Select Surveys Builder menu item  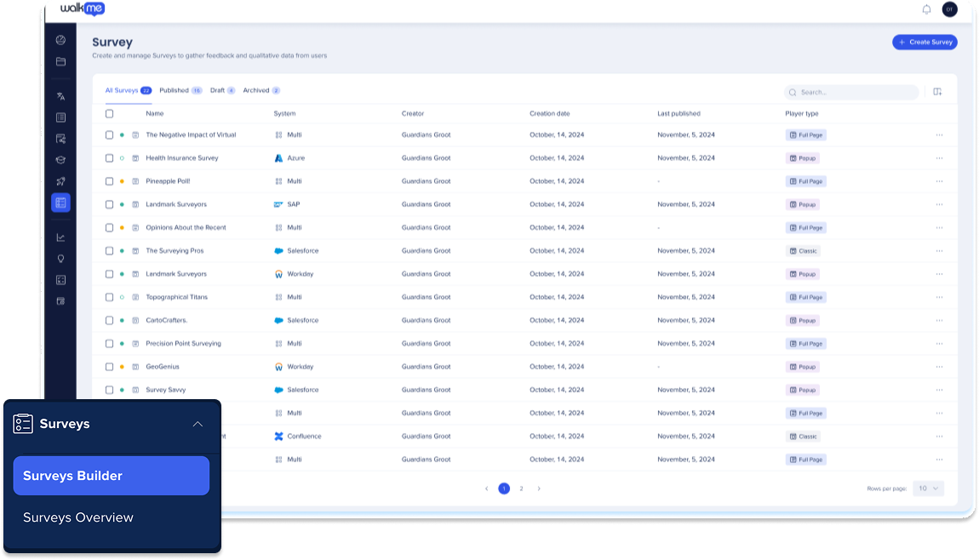[x=112, y=476]
